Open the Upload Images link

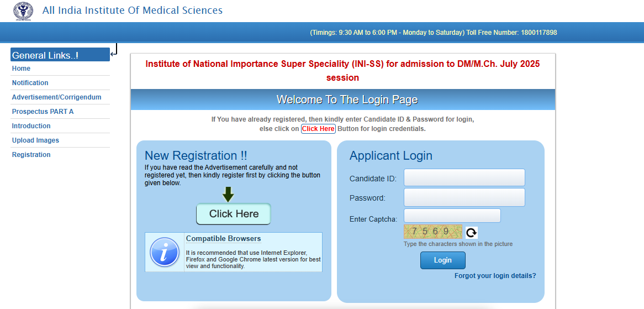click(x=35, y=140)
